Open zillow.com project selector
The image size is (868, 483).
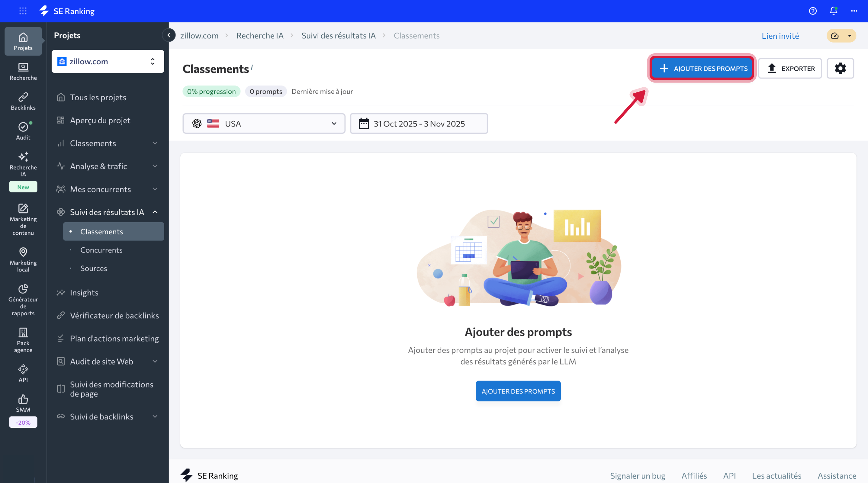click(x=107, y=62)
